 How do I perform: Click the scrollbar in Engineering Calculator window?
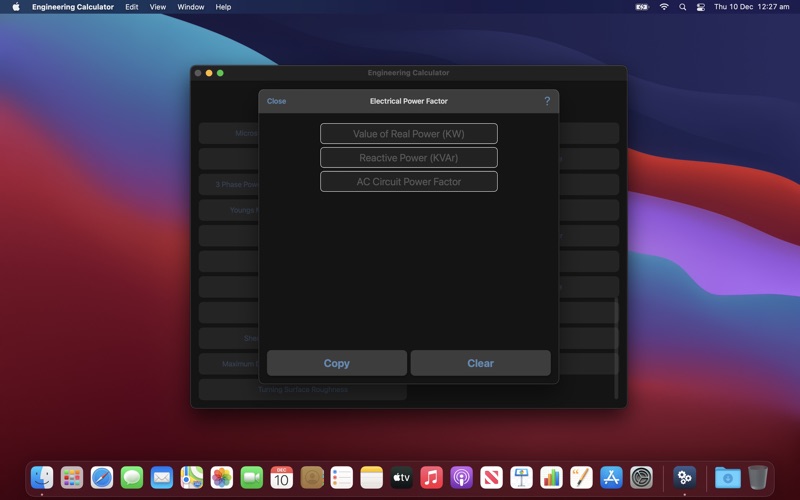coord(616,347)
